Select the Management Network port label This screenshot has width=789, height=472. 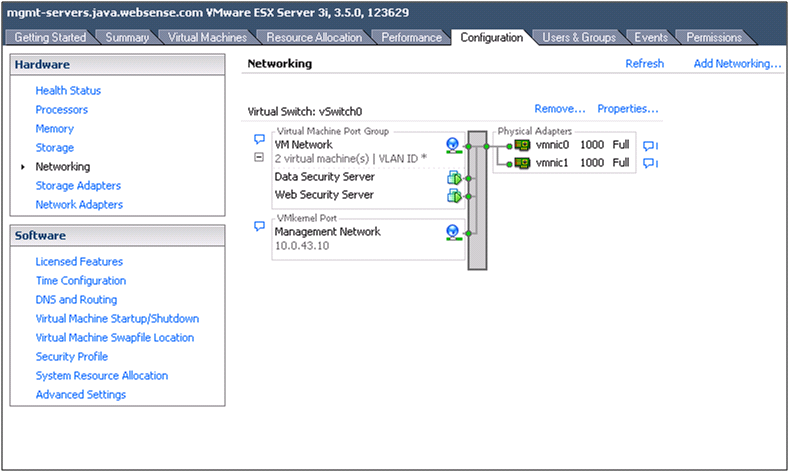[x=328, y=232]
